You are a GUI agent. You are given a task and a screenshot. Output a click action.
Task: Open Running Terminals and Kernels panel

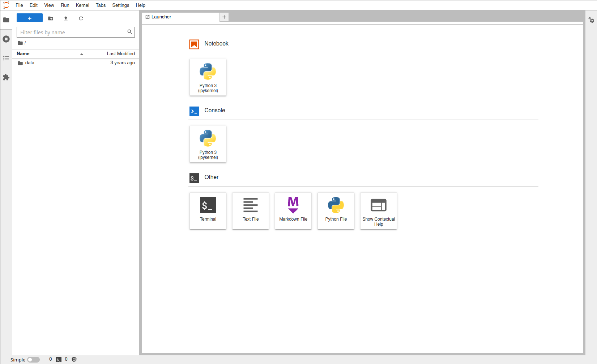6,39
